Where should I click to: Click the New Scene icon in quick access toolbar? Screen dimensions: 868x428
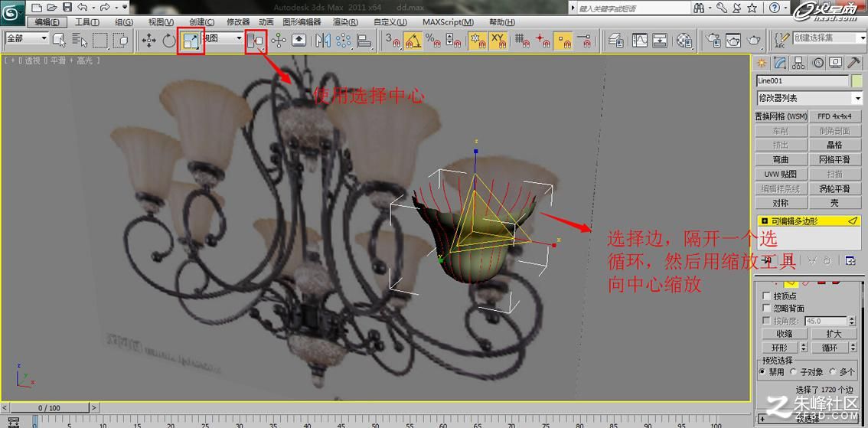(37, 8)
